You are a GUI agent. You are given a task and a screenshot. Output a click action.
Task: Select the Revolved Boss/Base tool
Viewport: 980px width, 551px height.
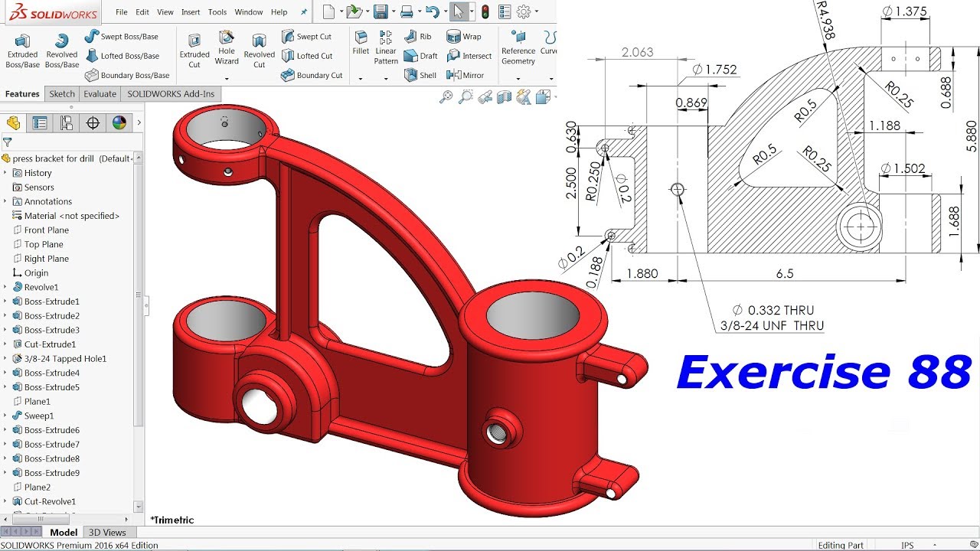(61, 51)
